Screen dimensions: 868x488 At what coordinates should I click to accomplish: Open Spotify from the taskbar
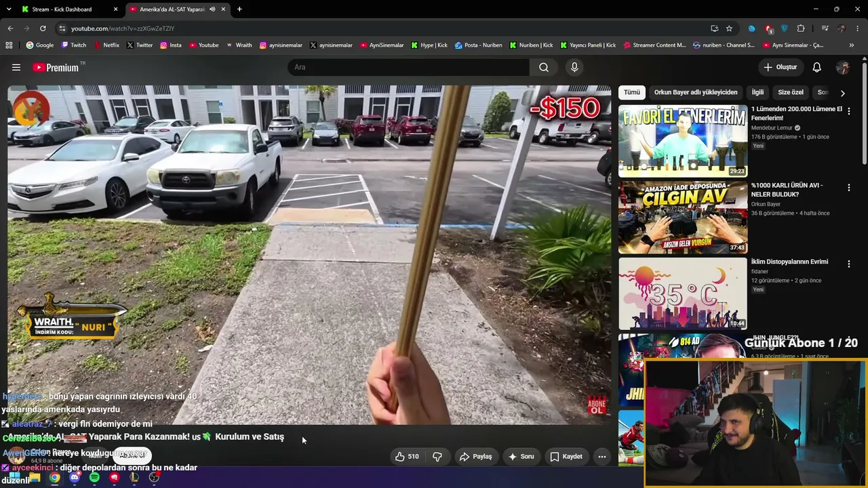pyautogui.click(x=94, y=477)
